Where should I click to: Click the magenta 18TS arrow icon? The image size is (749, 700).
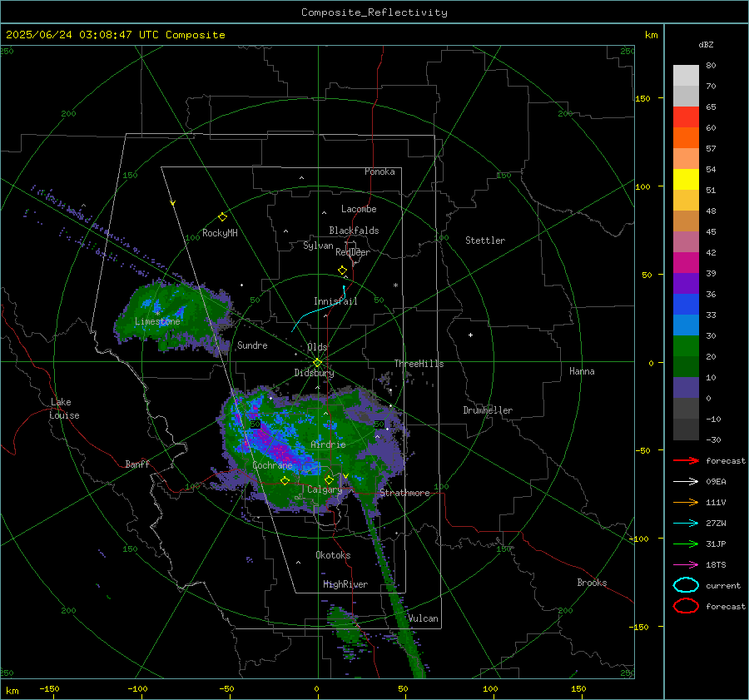[686, 565]
